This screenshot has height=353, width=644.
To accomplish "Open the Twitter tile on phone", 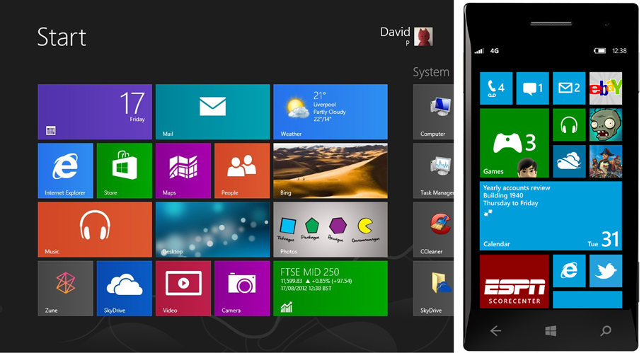I will (x=606, y=271).
